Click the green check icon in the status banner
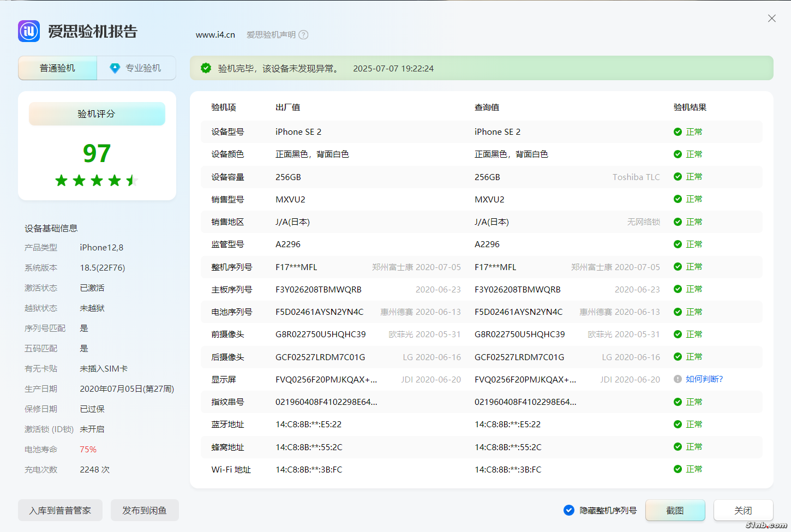 coord(206,68)
